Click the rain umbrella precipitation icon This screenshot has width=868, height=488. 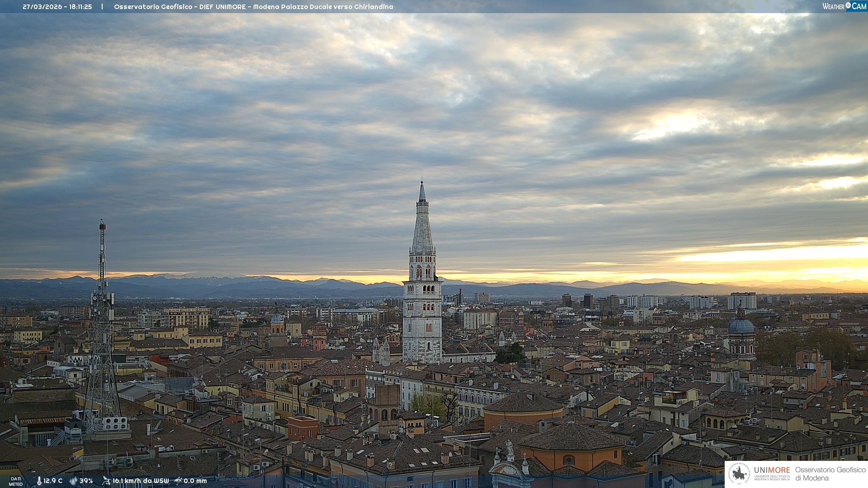click(x=178, y=481)
